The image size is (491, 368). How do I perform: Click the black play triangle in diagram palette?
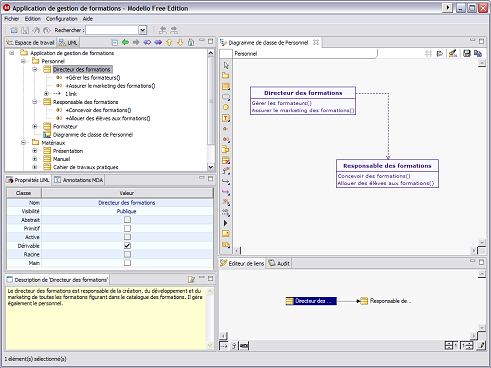click(x=226, y=223)
